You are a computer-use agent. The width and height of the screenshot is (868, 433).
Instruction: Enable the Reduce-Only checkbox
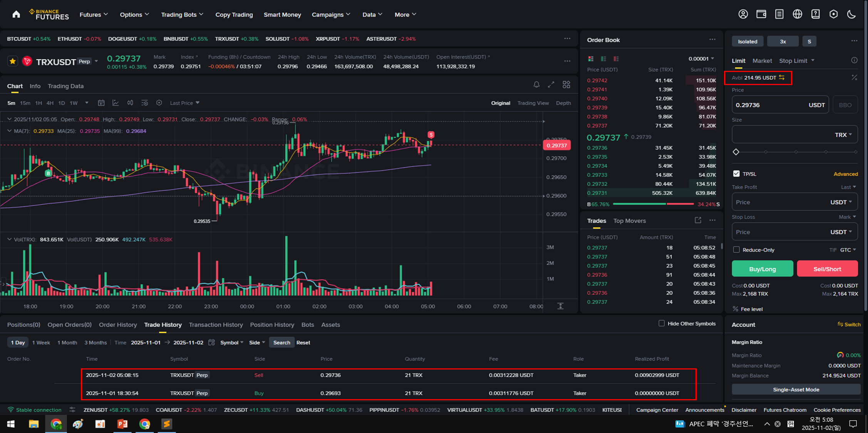(x=736, y=250)
